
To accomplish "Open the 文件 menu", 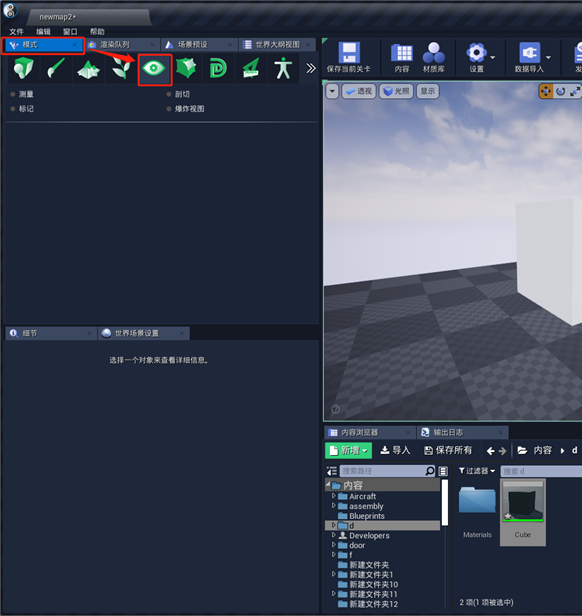I will (x=17, y=31).
